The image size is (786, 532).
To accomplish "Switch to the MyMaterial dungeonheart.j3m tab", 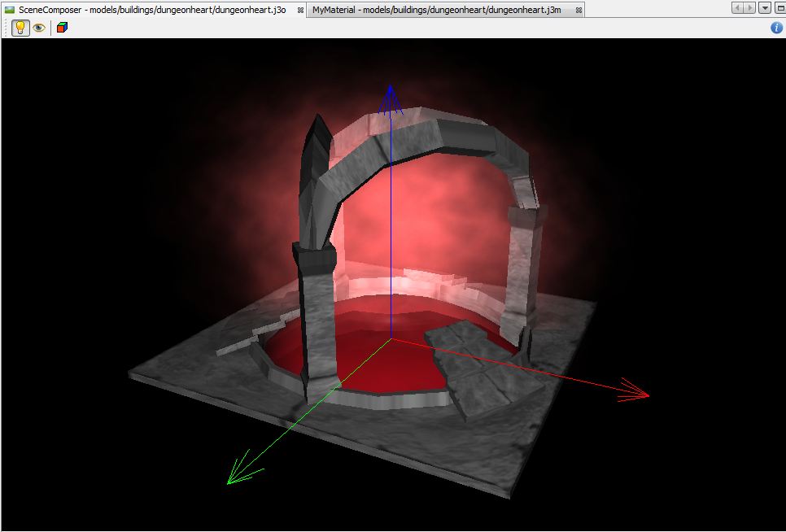I will [x=438, y=9].
